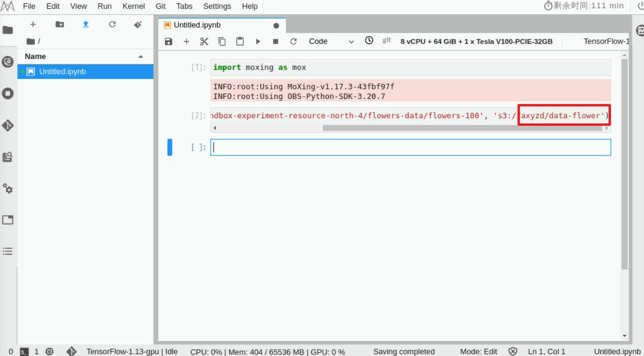Click Saving completed in status bar
Screen dimensions: 644x356
[404, 352]
